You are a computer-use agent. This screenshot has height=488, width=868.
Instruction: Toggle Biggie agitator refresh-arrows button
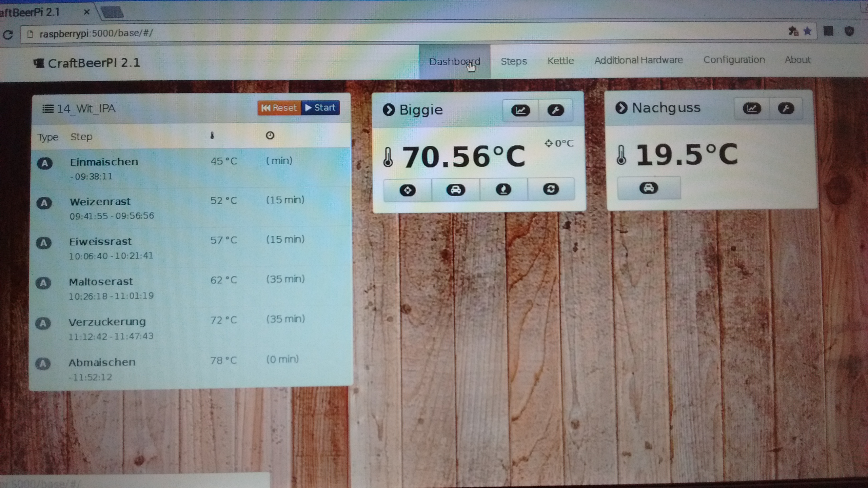point(551,189)
